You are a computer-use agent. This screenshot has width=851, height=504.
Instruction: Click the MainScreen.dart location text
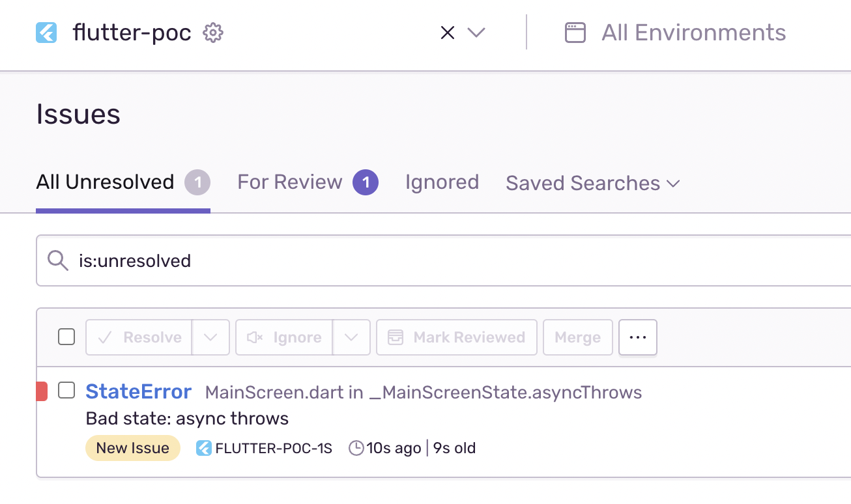click(424, 393)
